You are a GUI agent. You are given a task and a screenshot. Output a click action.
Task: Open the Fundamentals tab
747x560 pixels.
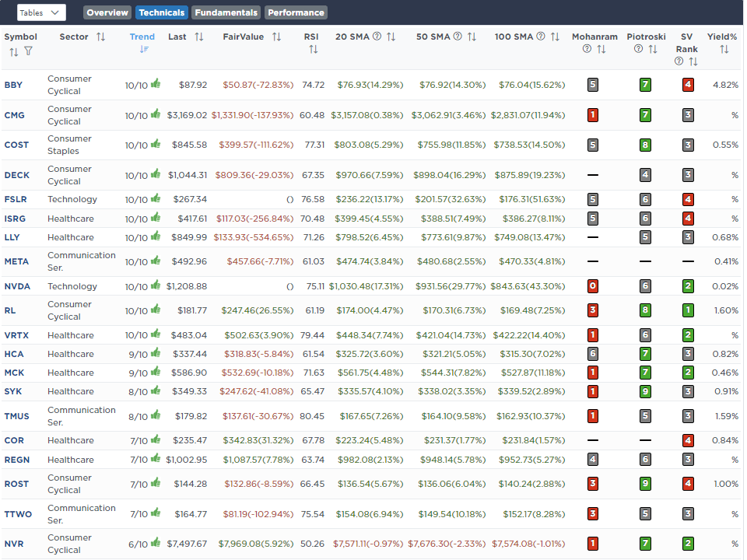coord(226,12)
